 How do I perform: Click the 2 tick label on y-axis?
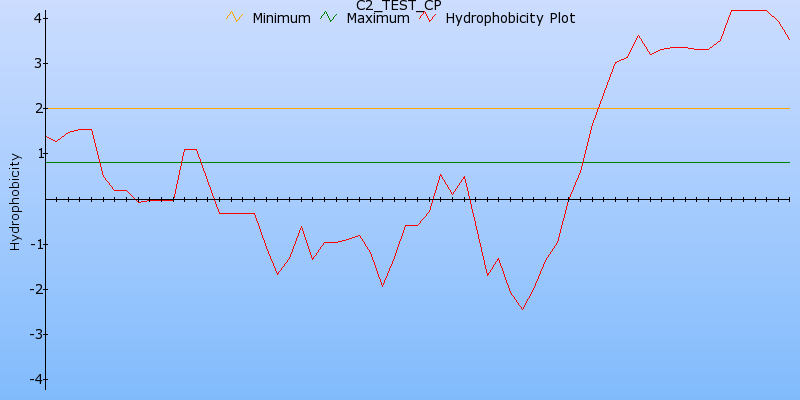tap(36, 108)
